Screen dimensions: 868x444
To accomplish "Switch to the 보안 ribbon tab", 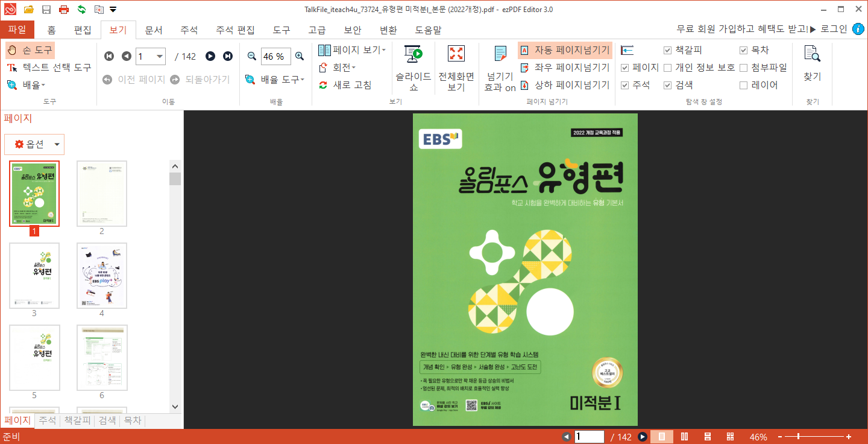I will click(353, 30).
